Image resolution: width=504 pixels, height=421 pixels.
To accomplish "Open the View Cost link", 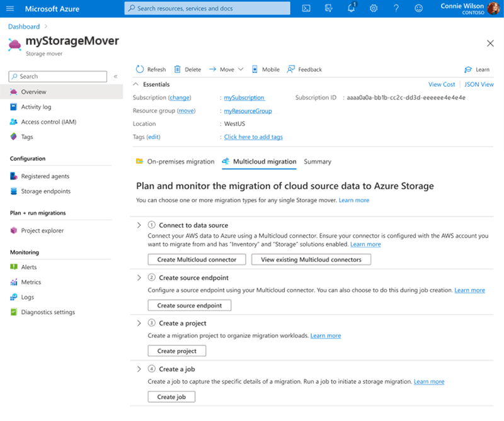I will point(442,84).
